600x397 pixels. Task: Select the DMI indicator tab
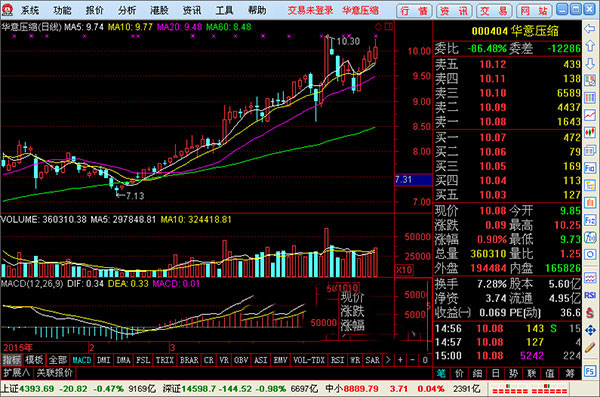(x=104, y=360)
